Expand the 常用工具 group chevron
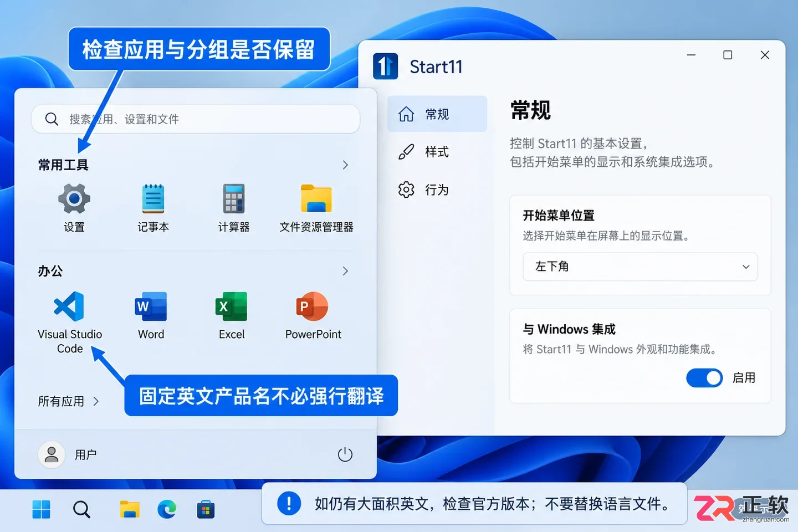Image resolution: width=798 pixels, height=532 pixels. [345, 165]
